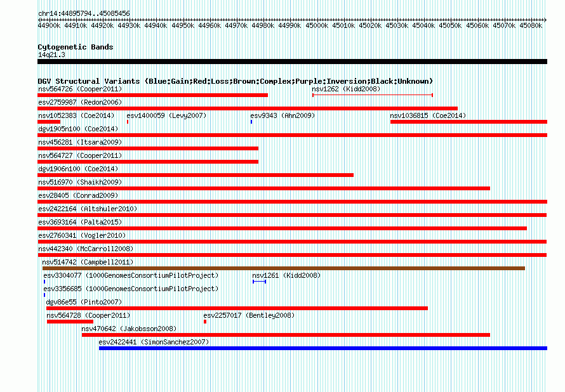
Task: Open the esv3693164 (Palta2015) label
Action: 80,222
